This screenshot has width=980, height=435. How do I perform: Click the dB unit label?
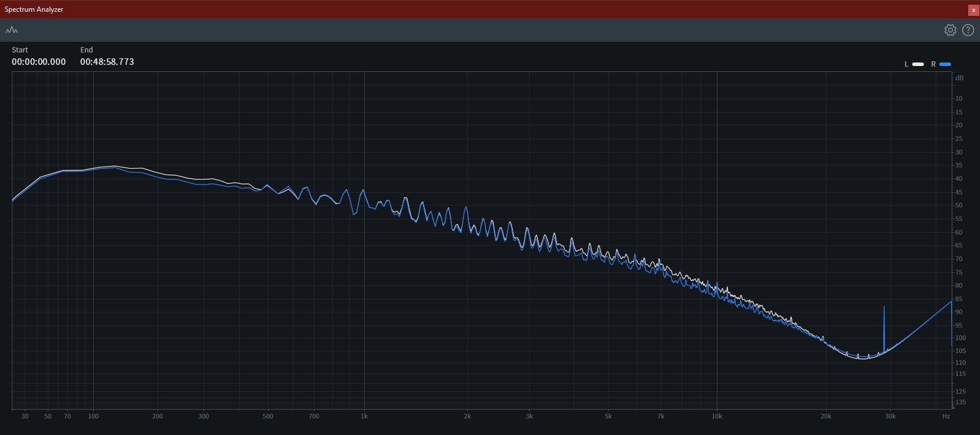pyautogui.click(x=959, y=78)
